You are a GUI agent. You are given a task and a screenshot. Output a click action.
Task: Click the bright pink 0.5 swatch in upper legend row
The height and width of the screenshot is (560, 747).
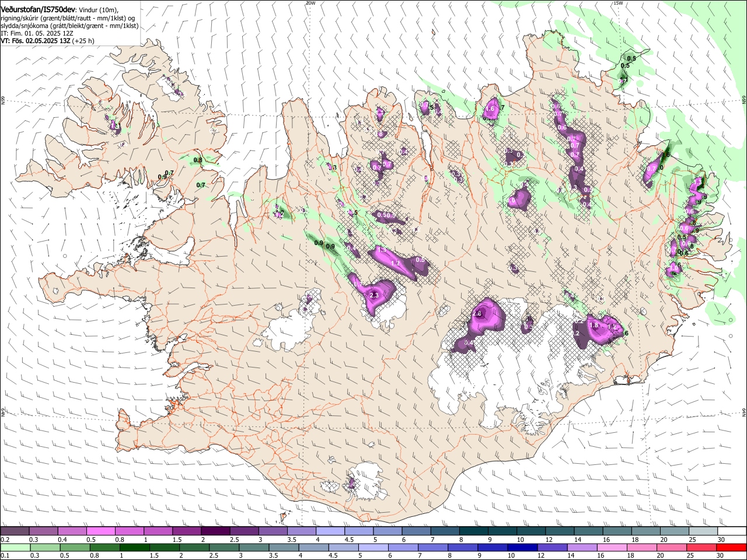click(x=100, y=531)
